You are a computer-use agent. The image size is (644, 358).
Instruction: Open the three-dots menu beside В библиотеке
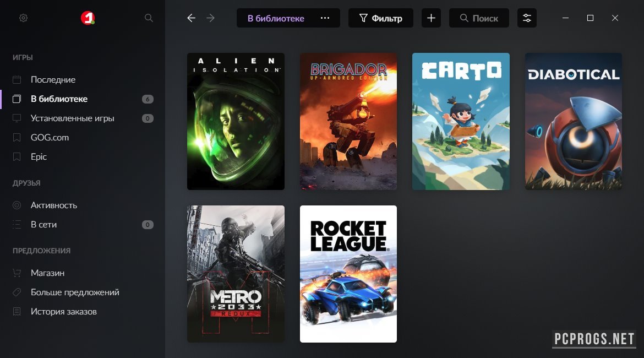[x=325, y=18]
